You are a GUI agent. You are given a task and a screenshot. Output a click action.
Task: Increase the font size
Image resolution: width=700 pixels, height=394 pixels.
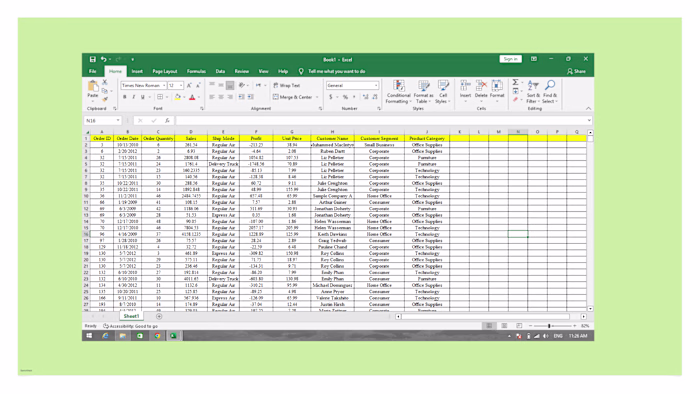(x=189, y=85)
